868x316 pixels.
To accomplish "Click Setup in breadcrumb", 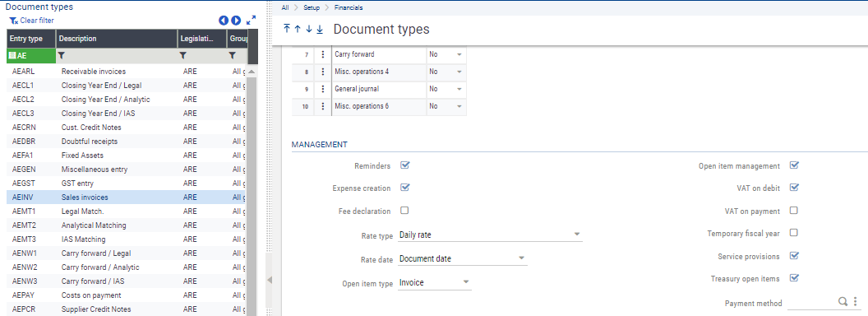I will click(x=311, y=7).
